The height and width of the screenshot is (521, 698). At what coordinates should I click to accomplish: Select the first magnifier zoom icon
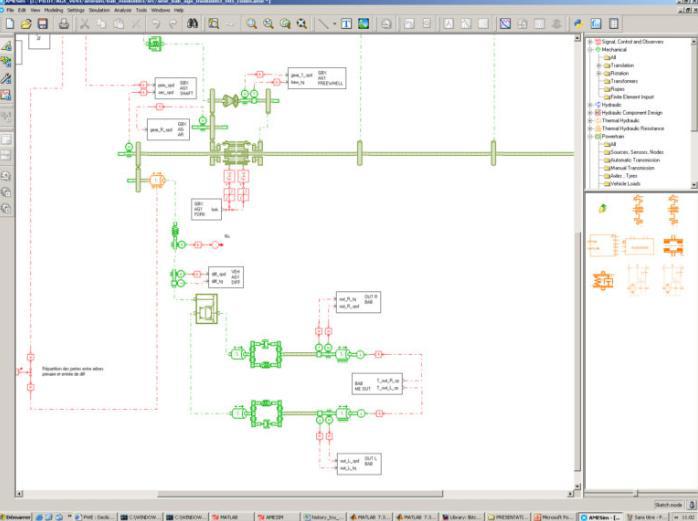[252, 24]
